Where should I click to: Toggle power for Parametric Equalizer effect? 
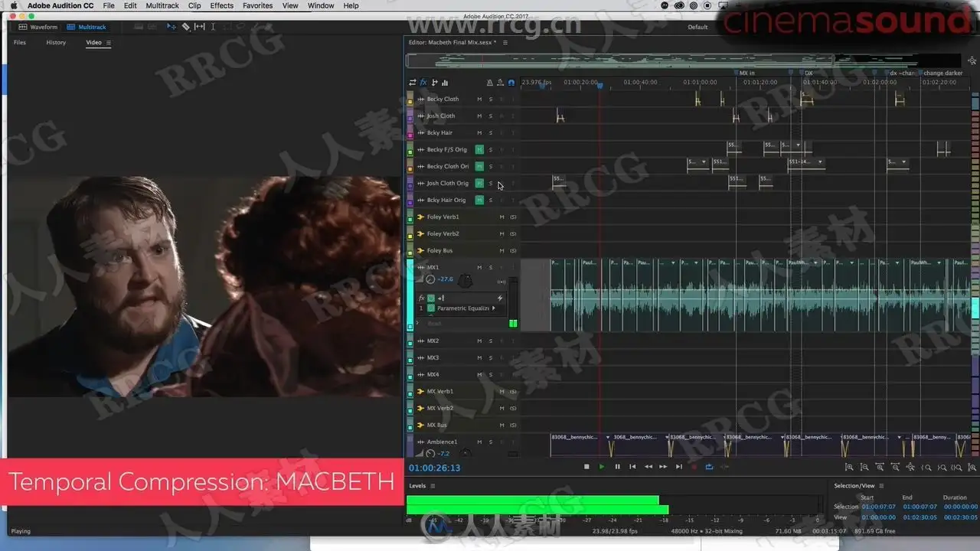point(430,308)
